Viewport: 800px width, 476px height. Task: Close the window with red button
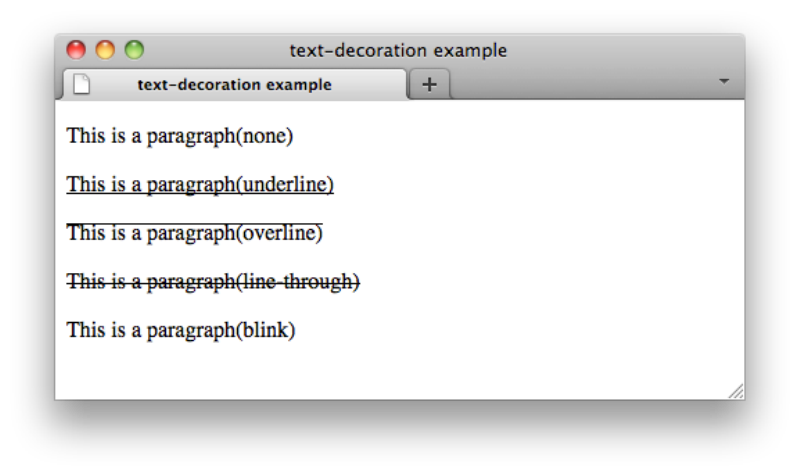(76, 50)
